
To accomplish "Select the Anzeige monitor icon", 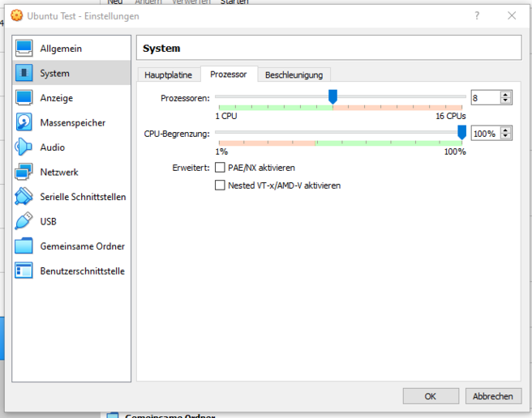I will click(24, 98).
